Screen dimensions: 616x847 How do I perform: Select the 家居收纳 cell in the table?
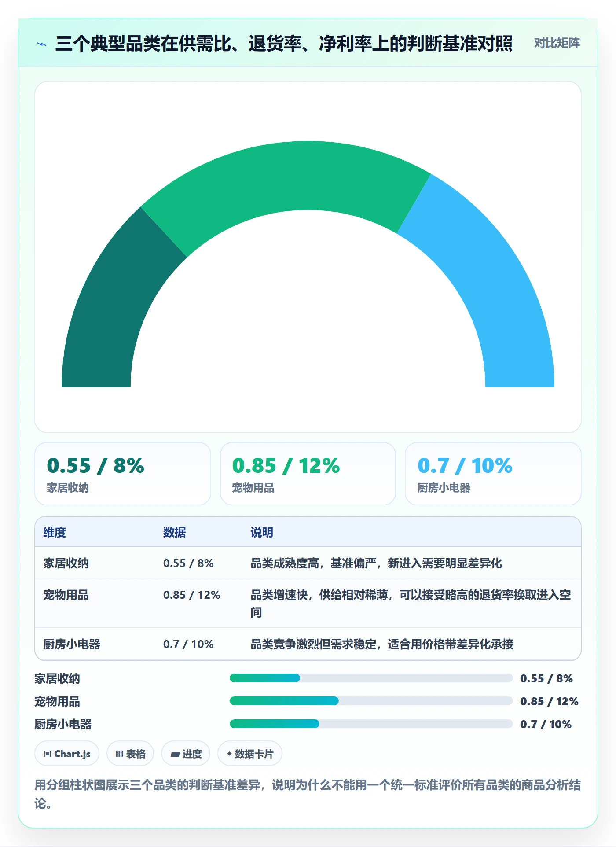point(66,563)
